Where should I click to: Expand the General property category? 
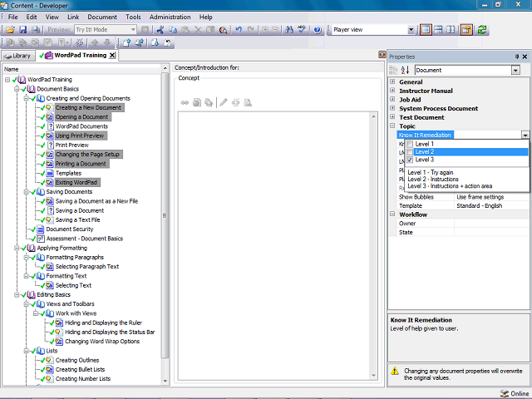(392, 81)
